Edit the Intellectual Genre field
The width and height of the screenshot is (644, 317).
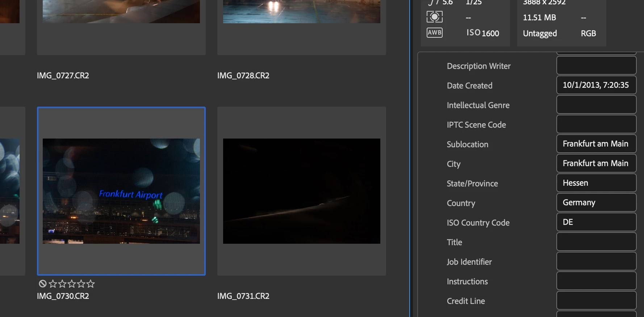tap(596, 104)
